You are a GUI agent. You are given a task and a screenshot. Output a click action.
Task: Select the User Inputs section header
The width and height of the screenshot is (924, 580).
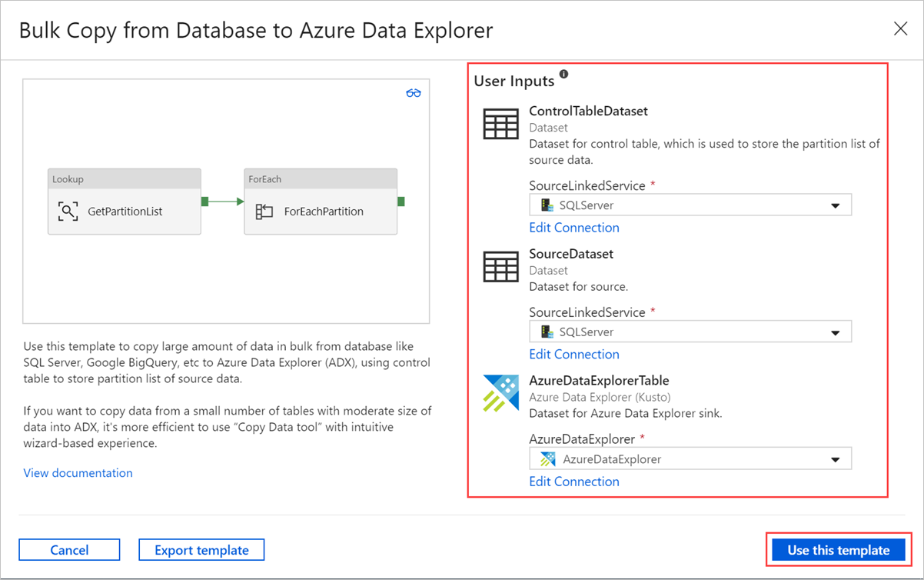pos(514,80)
